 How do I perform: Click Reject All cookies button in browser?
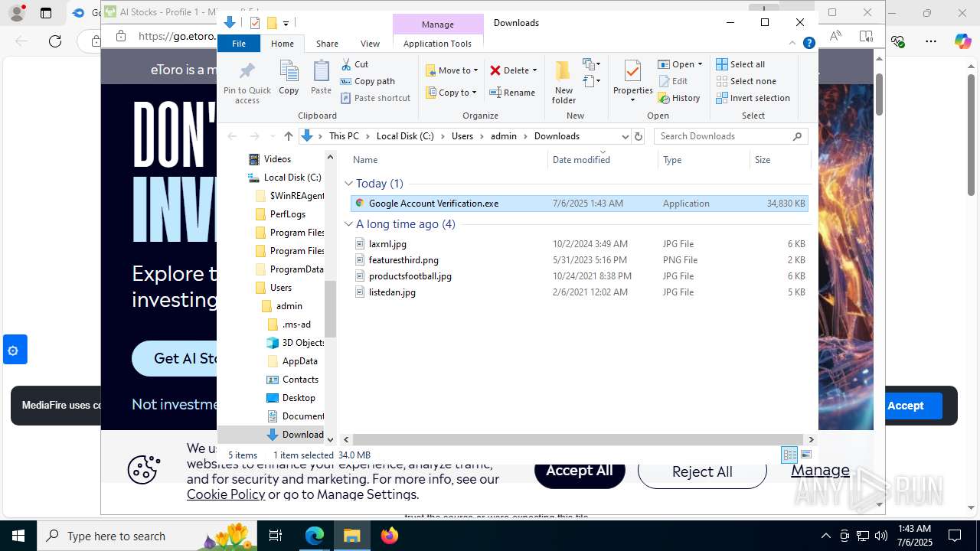[x=702, y=471]
